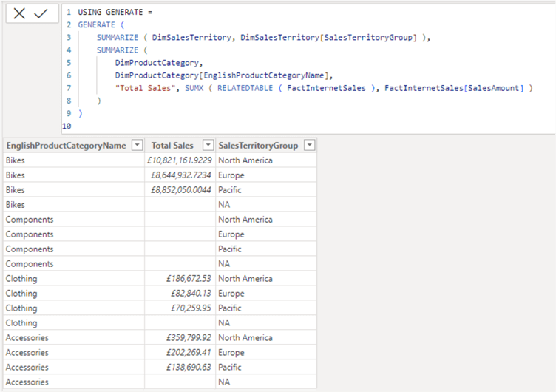Commit the formula with the checkmark icon
The height and width of the screenshot is (392, 556).
pyautogui.click(x=41, y=14)
